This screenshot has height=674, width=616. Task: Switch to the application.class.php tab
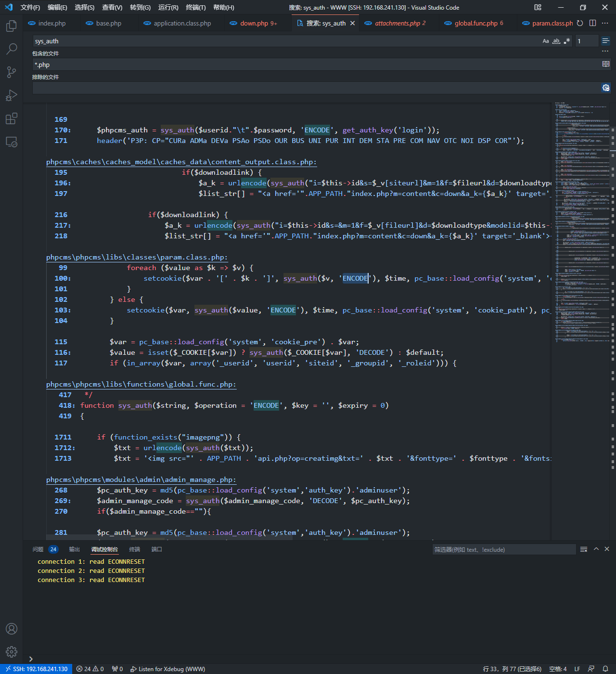coord(182,23)
